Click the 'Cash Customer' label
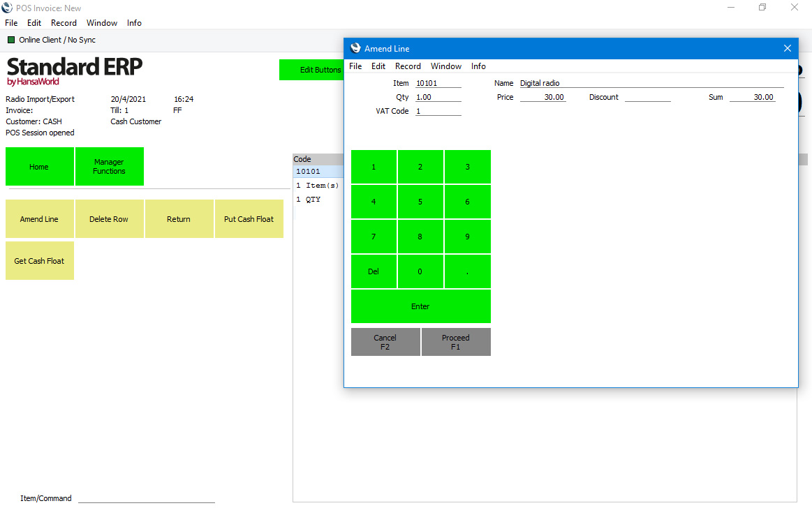Screen dimensions: 812x508 point(135,121)
